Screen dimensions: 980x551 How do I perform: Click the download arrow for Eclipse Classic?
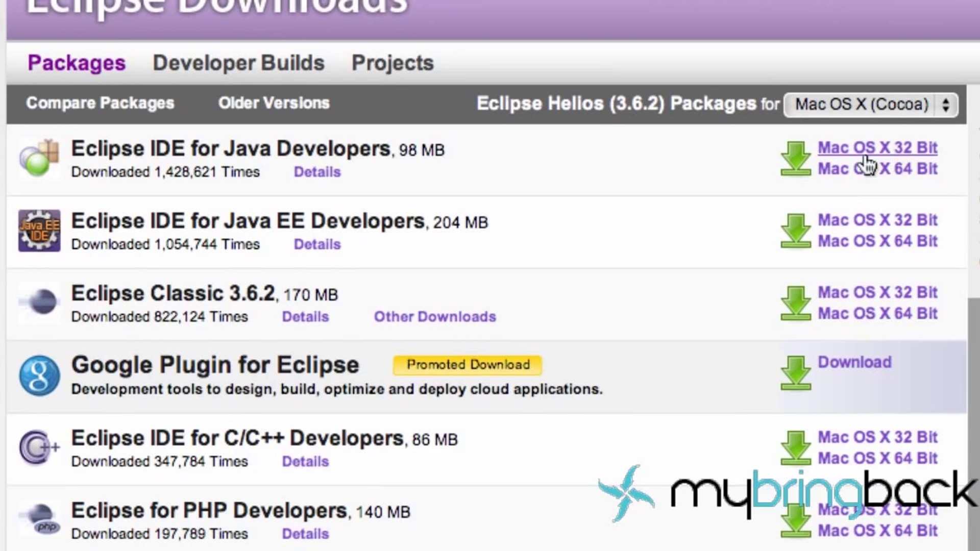(x=795, y=303)
